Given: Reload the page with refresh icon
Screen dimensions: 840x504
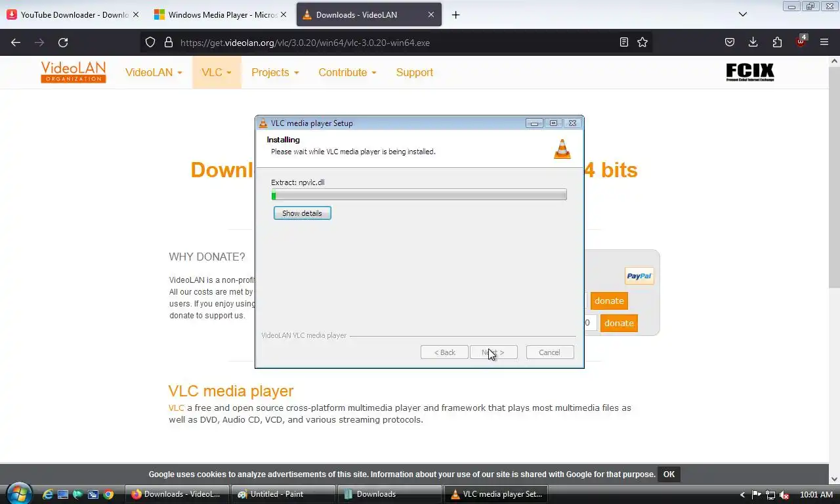Looking at the screenshot, I should tap(63, 42).
